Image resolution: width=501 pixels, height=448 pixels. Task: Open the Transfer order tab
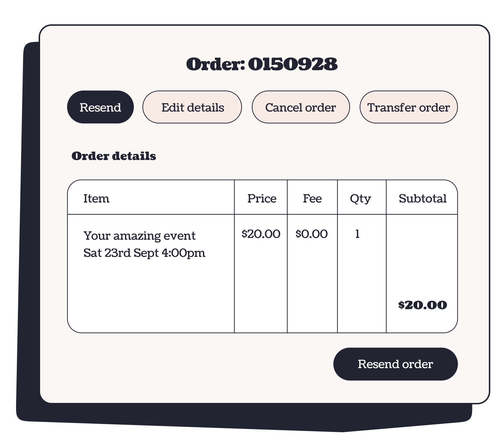[408, 107]
